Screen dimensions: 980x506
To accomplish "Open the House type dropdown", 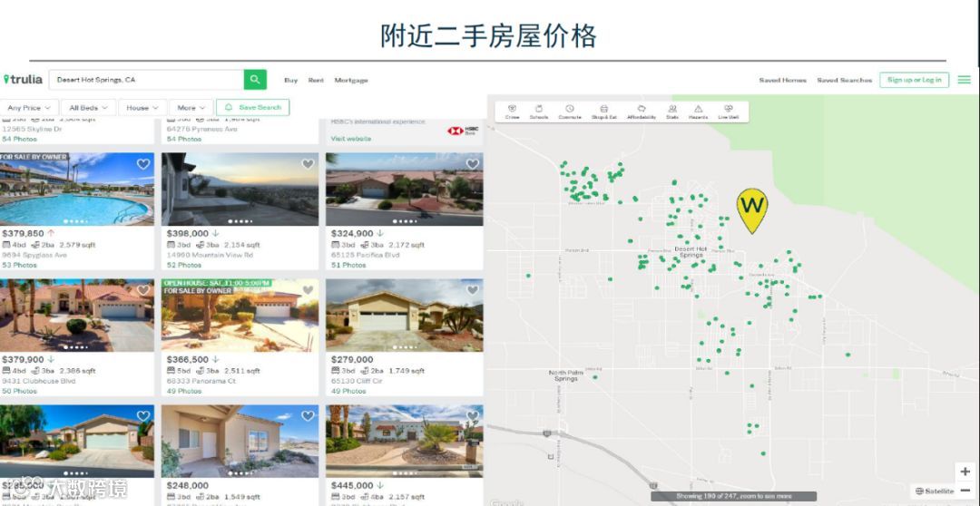I will pyautogui.click(x=142, y=107).
